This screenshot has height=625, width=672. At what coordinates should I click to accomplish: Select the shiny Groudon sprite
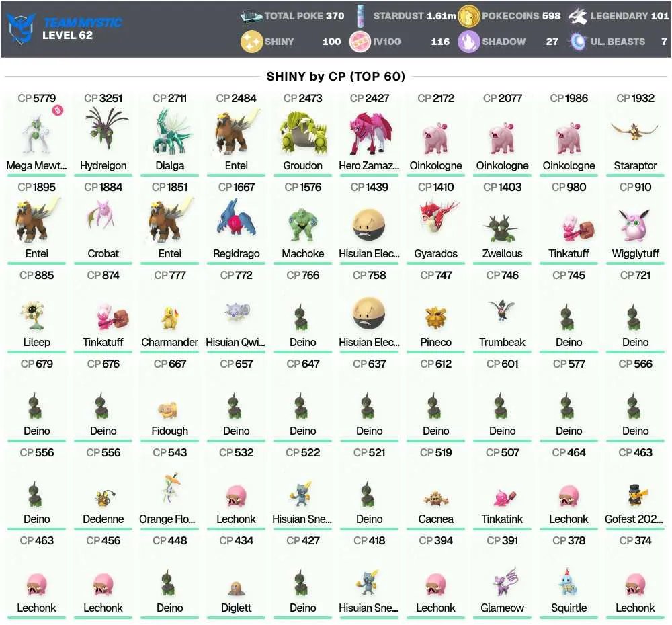303,133
